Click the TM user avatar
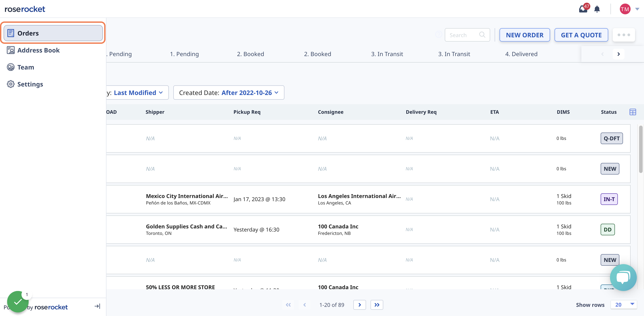The image size is (644, 316). [625, 9]
